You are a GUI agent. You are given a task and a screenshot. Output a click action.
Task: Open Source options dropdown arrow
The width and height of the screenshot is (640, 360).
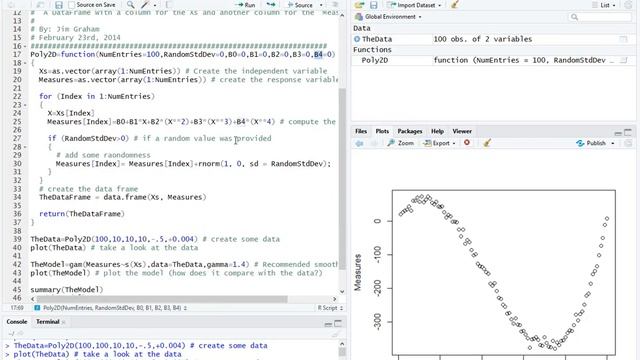point(321,5)
